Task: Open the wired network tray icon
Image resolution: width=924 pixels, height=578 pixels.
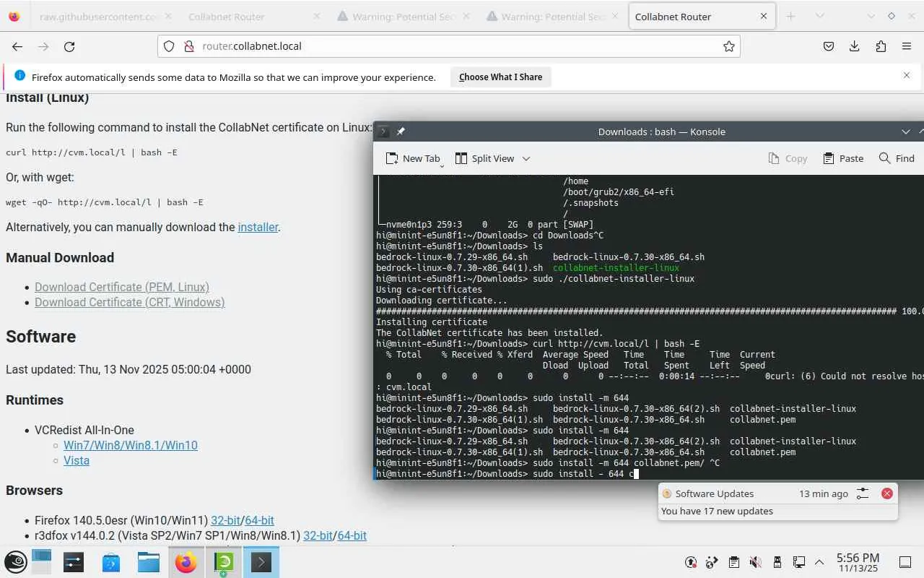Action: pos(799,562)
